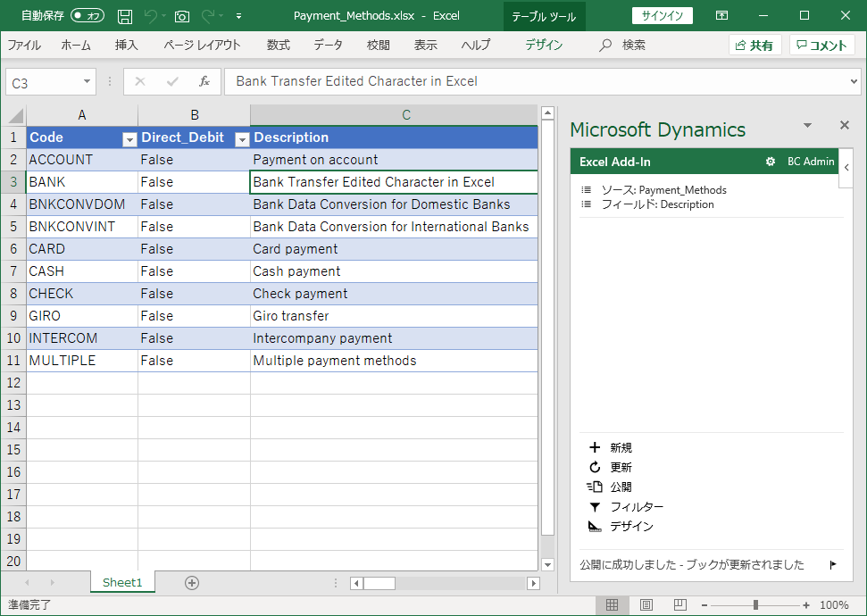The width and height of the screenshot is (867, 616).
Task: Click the zoom in plus icon
Action: click(x=806, y=605)
